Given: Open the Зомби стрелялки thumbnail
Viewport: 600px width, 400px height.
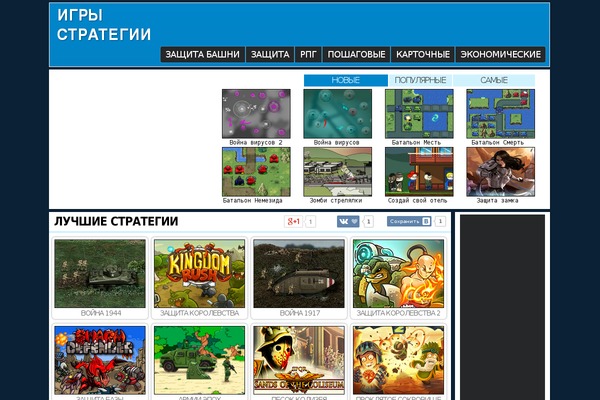Looking at the screenshot, I should pos(338,172).
